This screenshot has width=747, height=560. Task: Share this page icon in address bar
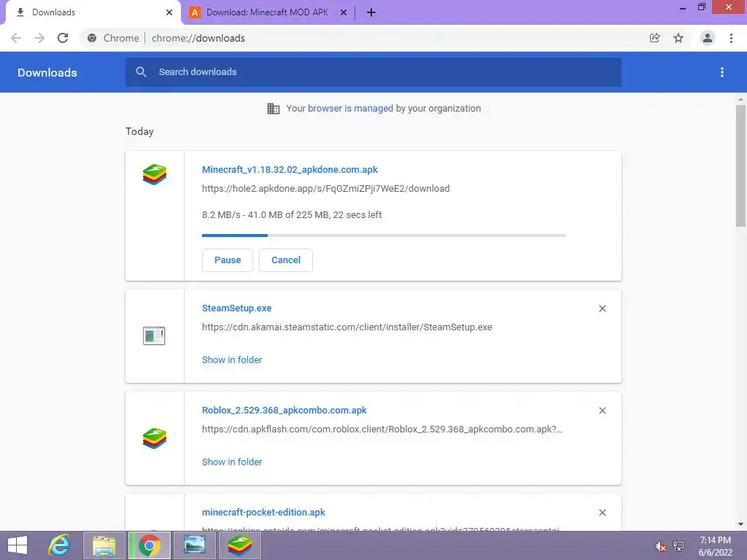[x=655, y=38]
